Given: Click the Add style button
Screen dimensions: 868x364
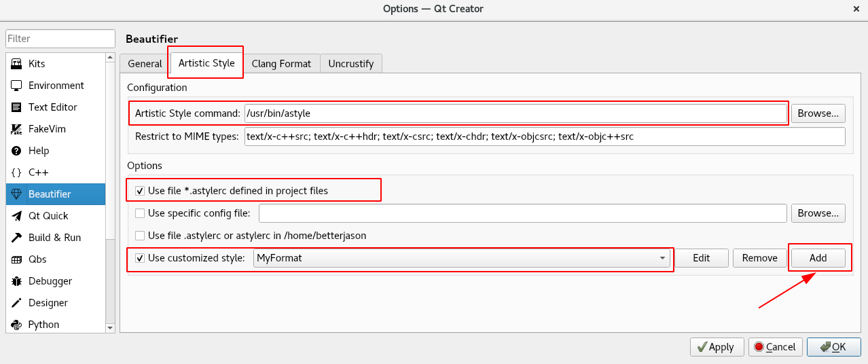Looking at the screenshot, I should pyautogui.click(x=818, y=258).
